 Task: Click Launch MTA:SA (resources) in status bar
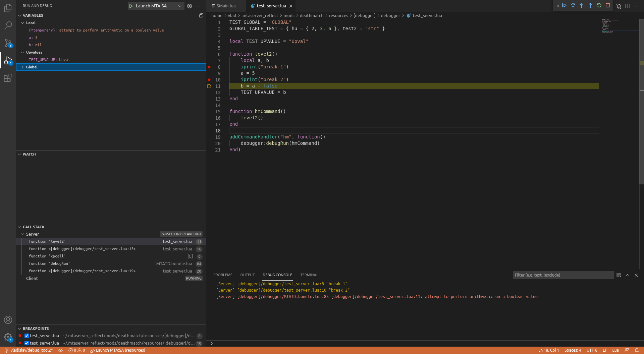coord(118,350)
